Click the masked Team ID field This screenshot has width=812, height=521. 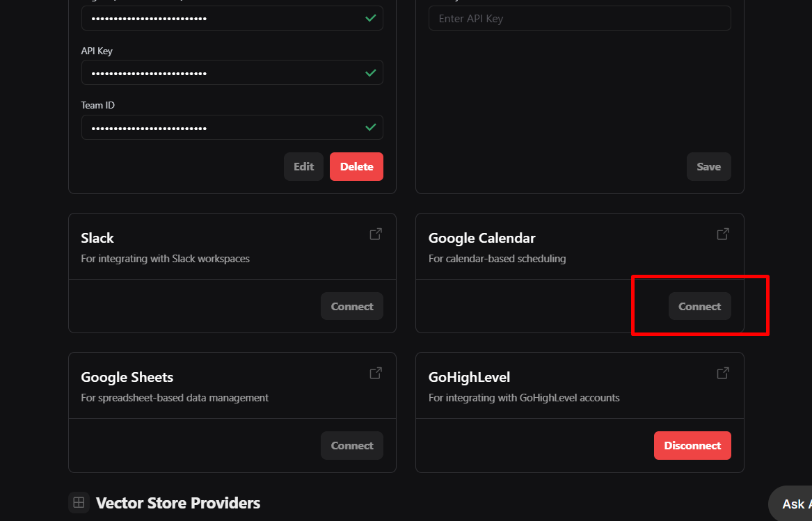click(x=232, y=127)
